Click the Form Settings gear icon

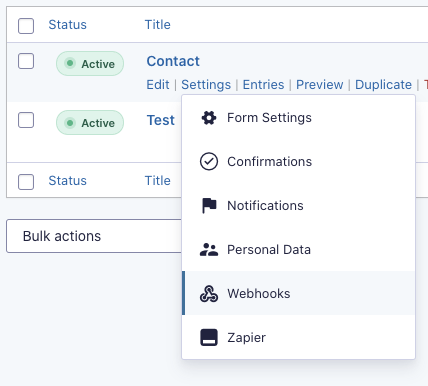point(209,118)
